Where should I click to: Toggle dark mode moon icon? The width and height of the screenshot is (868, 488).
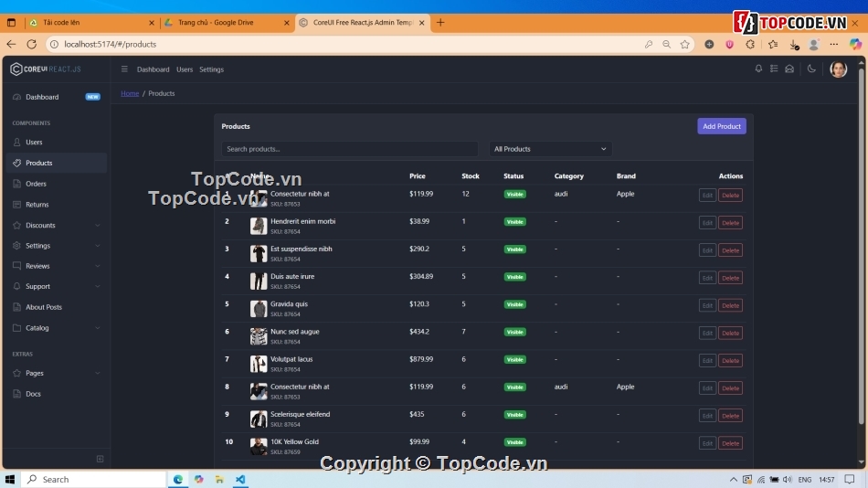(x=811, y=69)
